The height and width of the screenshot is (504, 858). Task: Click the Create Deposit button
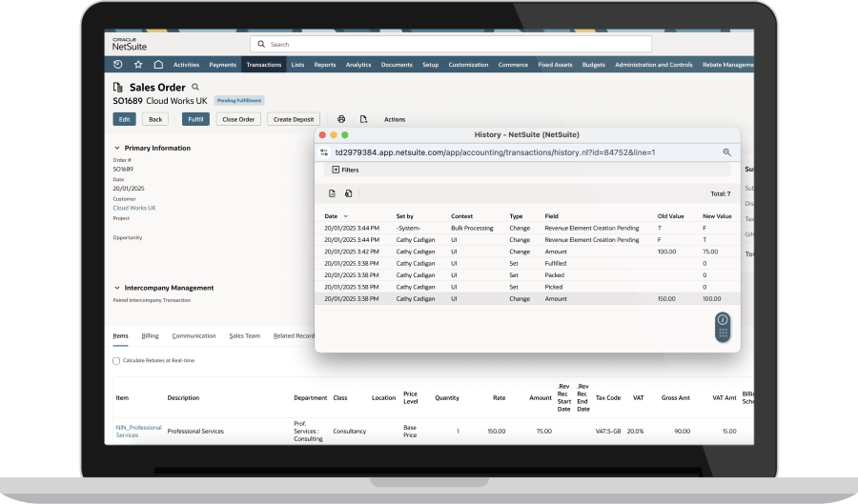pos(294,119)
